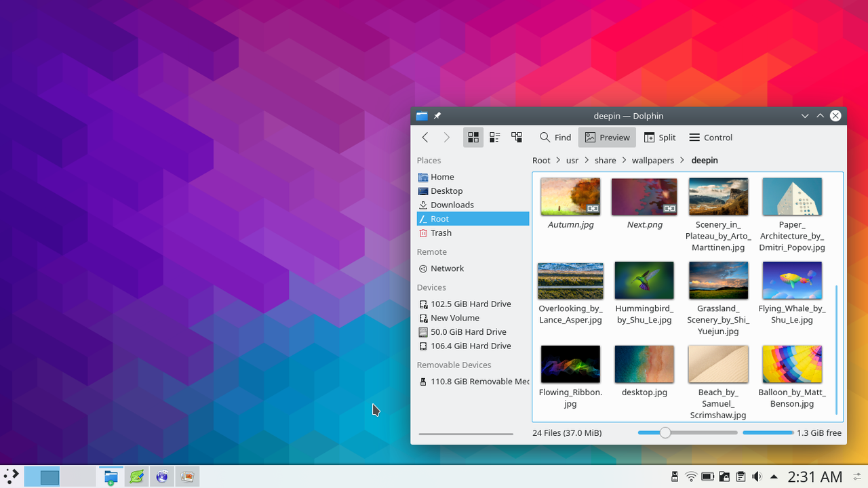Open the application launcher on the panel
The image size is (868, 488).
12,477
